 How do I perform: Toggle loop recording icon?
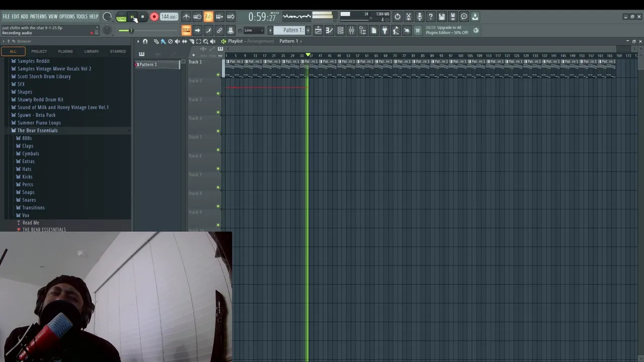230,17
